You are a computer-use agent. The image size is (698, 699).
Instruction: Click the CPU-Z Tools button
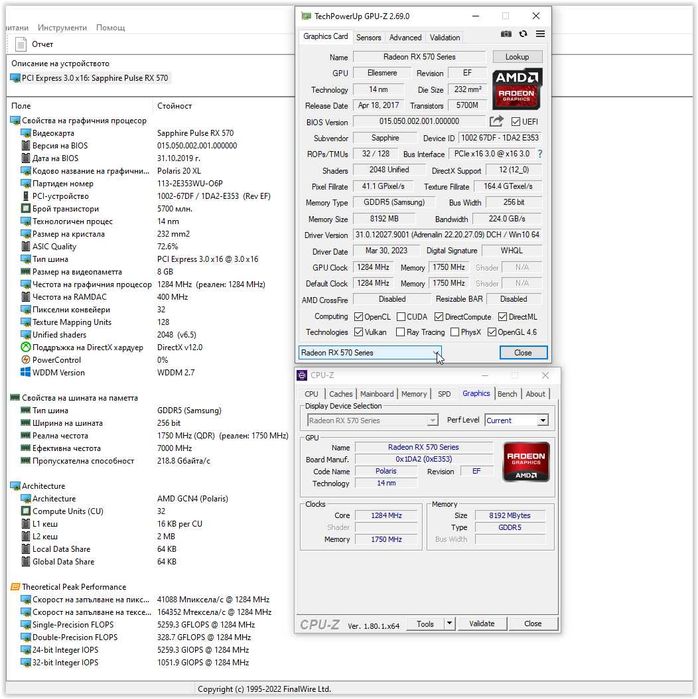(425, 624)
